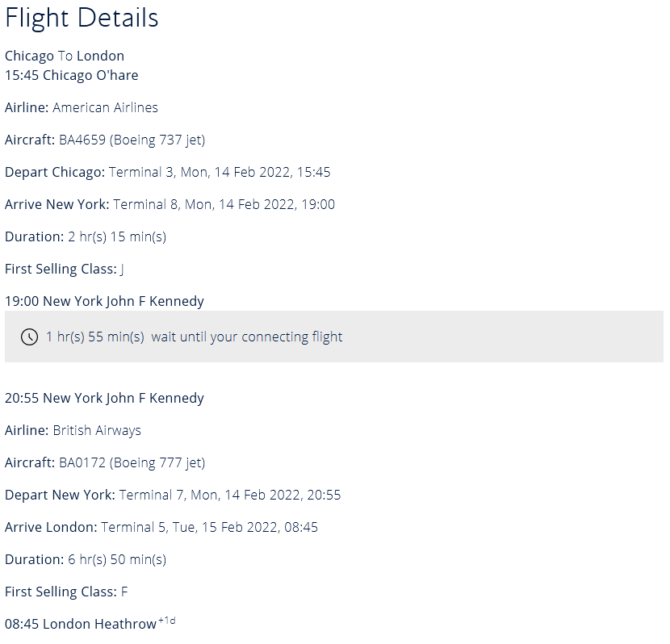Select the Chicago To London route title
670x644 pixels.
coord(65,56)
